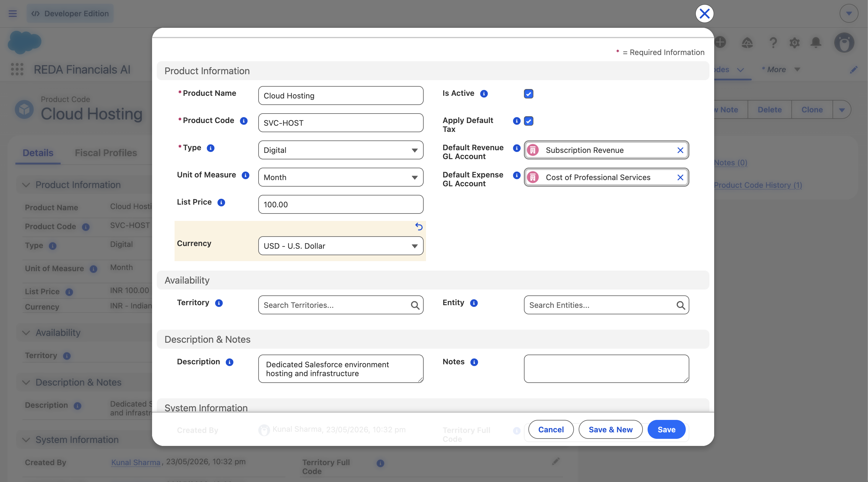This screenshot has height=482, width=868.
Task: Click the Delete button in background
Action: 769,110
